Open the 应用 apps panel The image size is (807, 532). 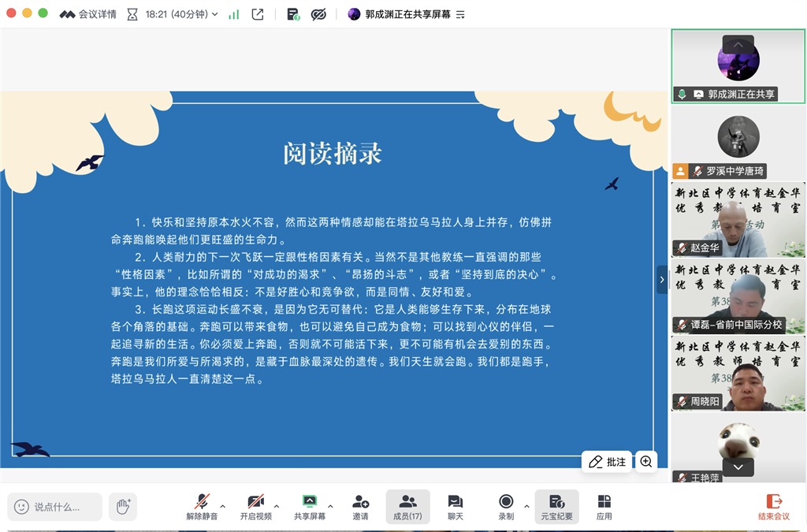(x=604, y=507)
